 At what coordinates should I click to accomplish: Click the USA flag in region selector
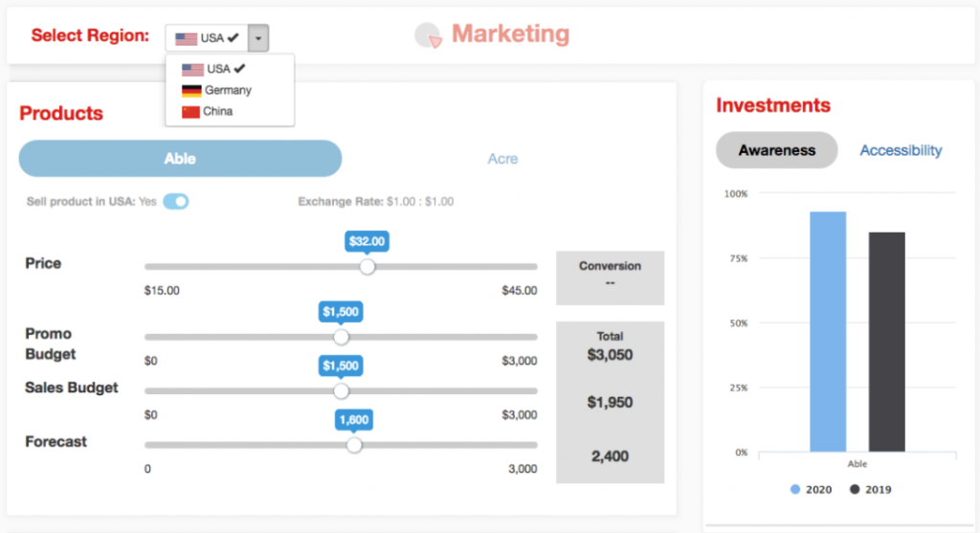186,38
